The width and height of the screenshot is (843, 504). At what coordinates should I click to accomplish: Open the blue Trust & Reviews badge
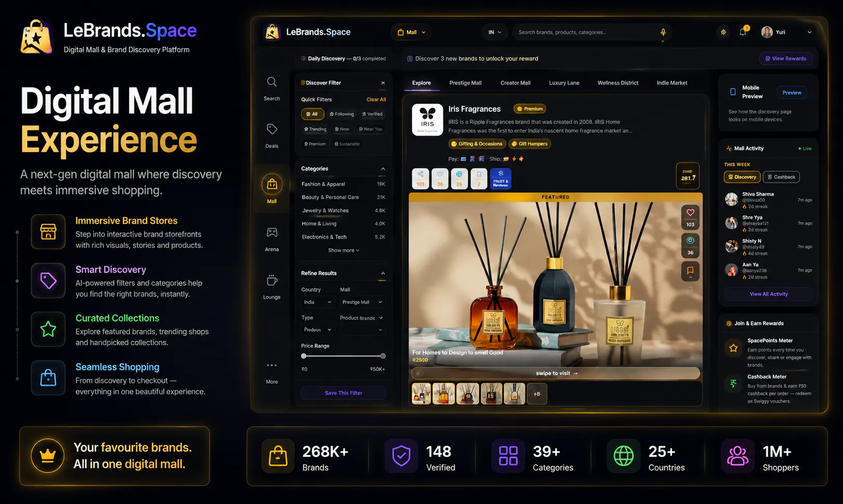500,178
